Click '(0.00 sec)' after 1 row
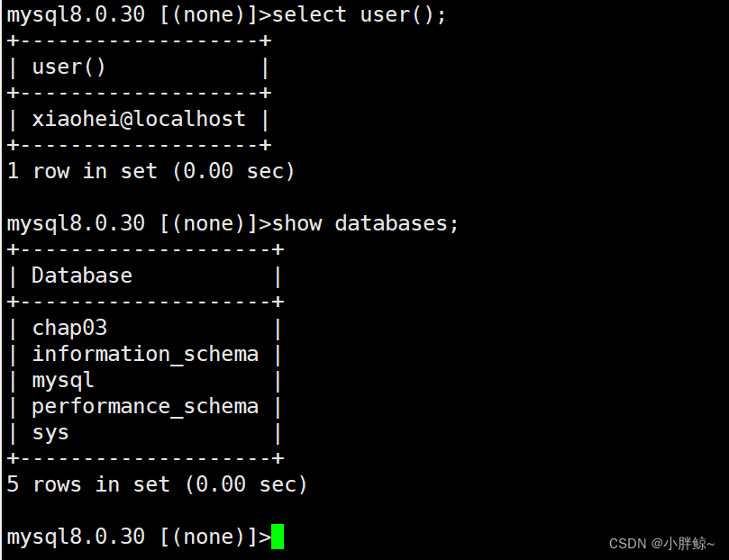Screen dimensions: 729x560 234,171
